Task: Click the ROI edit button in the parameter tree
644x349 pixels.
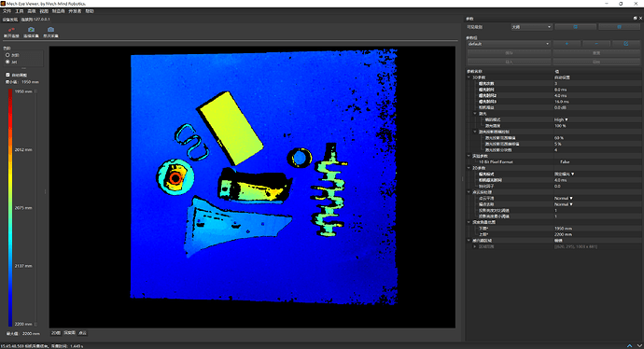Action: click(558, 241)
